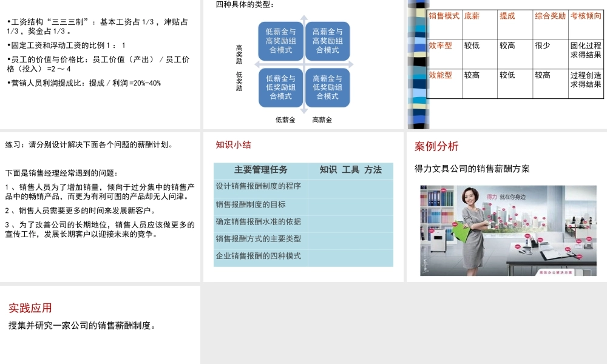Screen dimensions: 607x364
Task: Click the 四种具体的类型 title text
Action: (x=245, y=5)
